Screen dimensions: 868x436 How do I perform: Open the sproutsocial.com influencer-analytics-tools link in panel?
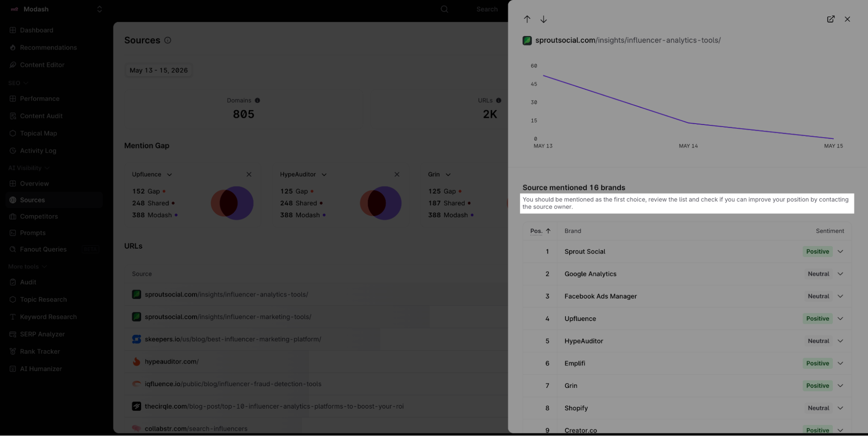tap(627, 40)
